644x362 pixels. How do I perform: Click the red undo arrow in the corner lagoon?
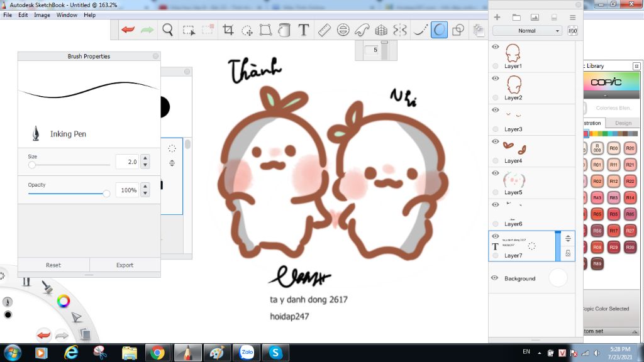(43, 335)
